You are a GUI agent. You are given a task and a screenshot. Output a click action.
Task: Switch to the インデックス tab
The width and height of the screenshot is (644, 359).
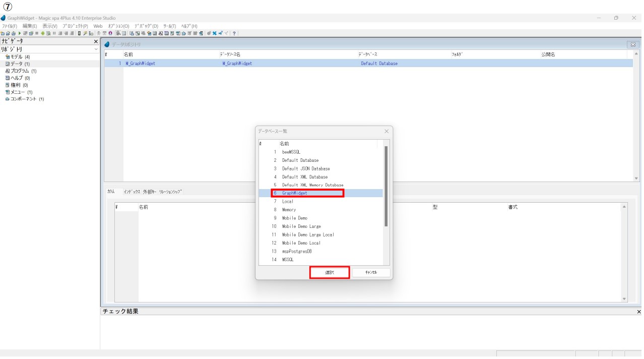[132, 192]
